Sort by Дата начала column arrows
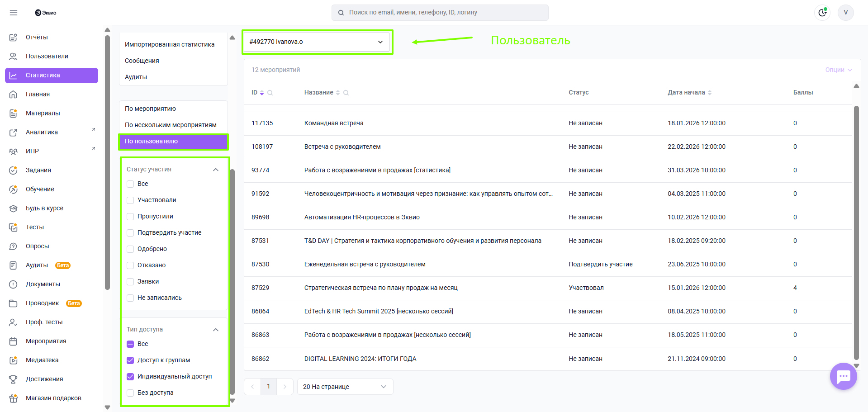Screen dimensions: 868x412 coord(710,93)
